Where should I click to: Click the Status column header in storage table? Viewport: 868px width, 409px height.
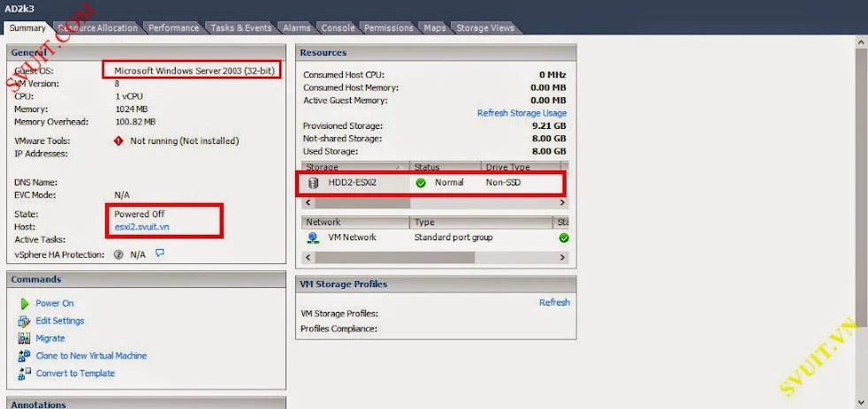(445, 167)
